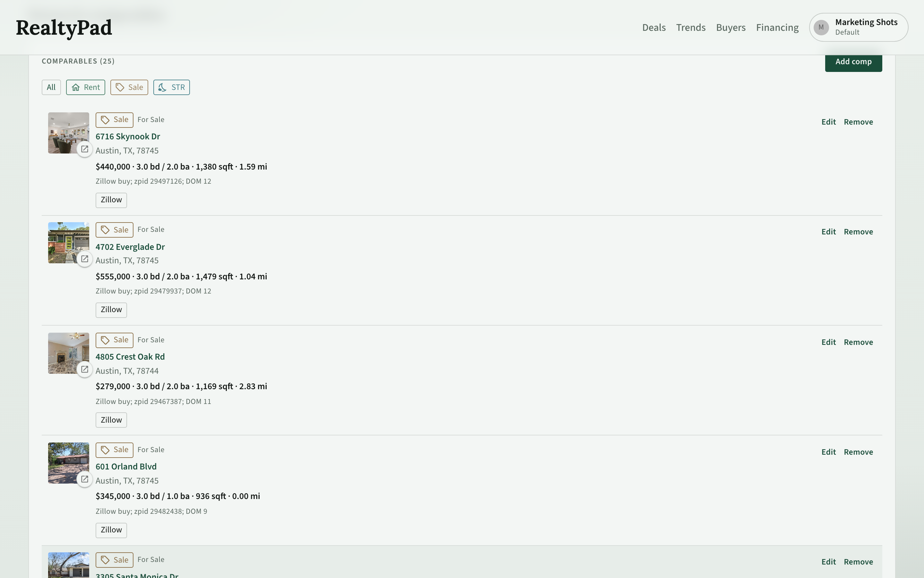Open external link icon on Everglade Dr thumbnail
The width and height of the screenshot is (924, 578).
[x=85, y=259]
